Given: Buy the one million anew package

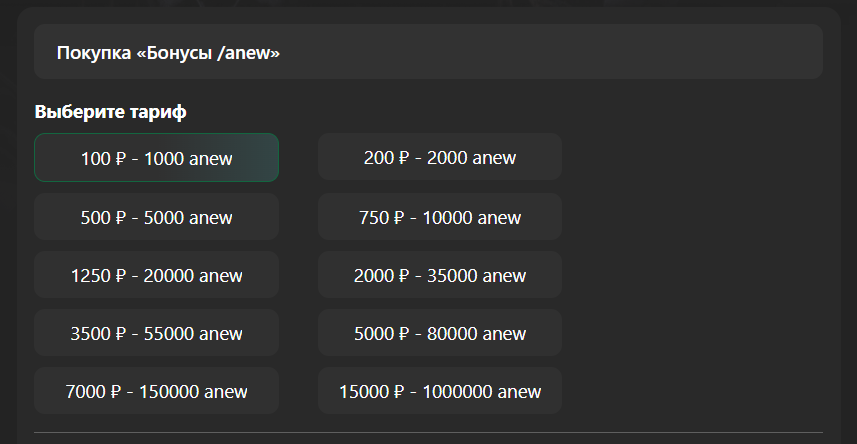Looking at the screenshot, I should 440,390.
